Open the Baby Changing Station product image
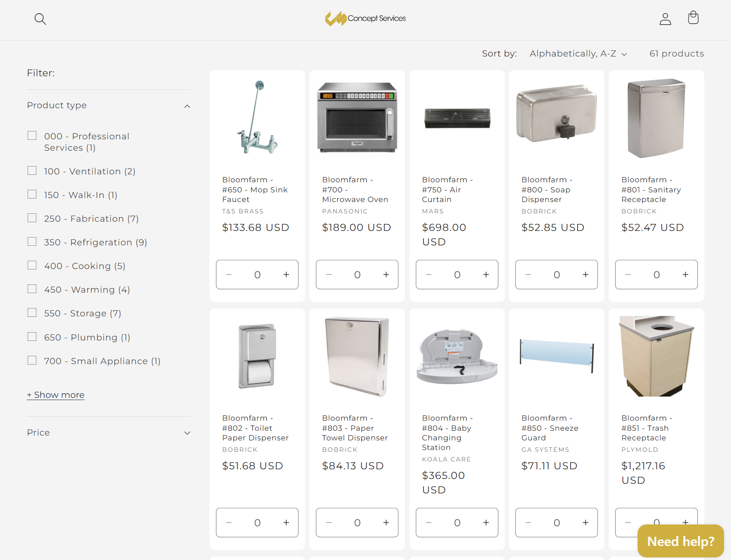 coord(457,356)
